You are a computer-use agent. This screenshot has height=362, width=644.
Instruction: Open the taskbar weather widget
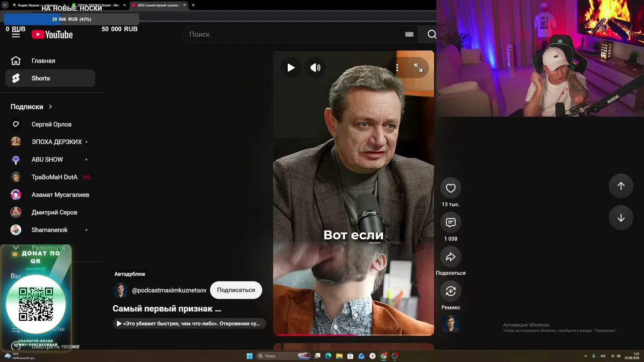coord(19,356)
